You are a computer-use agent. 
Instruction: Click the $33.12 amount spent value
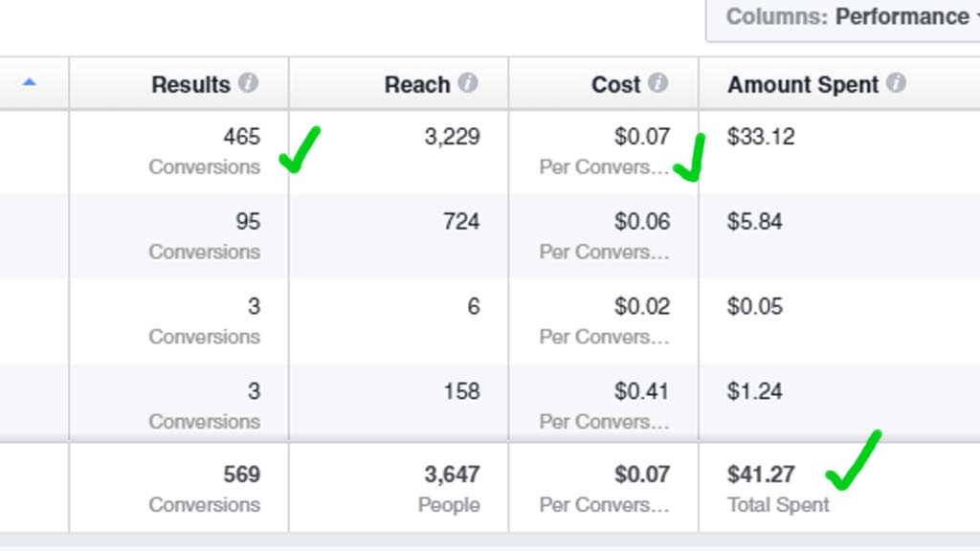(761, 136)
